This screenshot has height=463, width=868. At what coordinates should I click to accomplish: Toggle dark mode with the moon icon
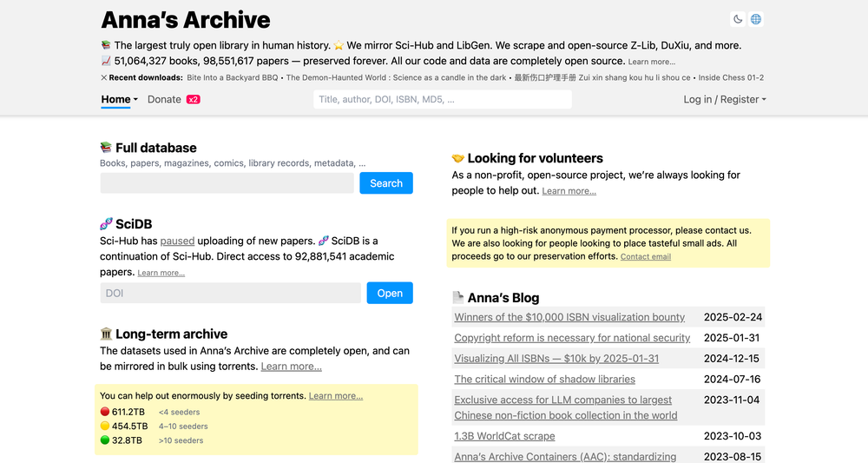tap(738, 19)
